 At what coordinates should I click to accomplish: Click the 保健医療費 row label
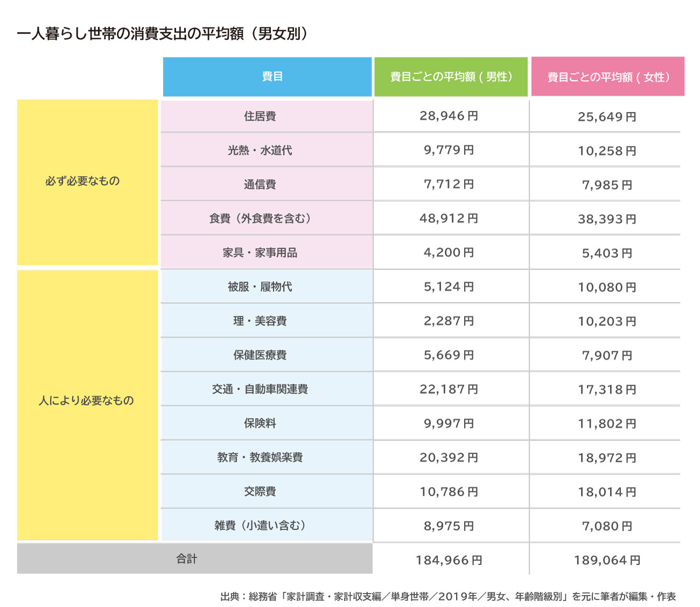coord(260,355)
